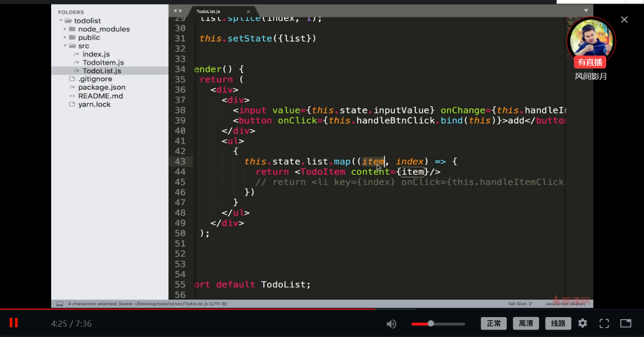Mute the video audio
644x337 pixels.
tap(391, 324)
